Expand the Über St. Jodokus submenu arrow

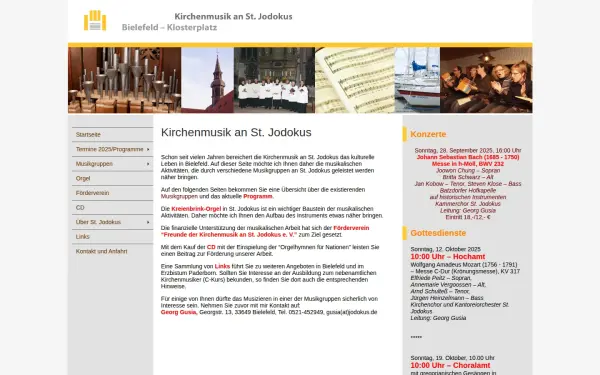click(148, 222)
